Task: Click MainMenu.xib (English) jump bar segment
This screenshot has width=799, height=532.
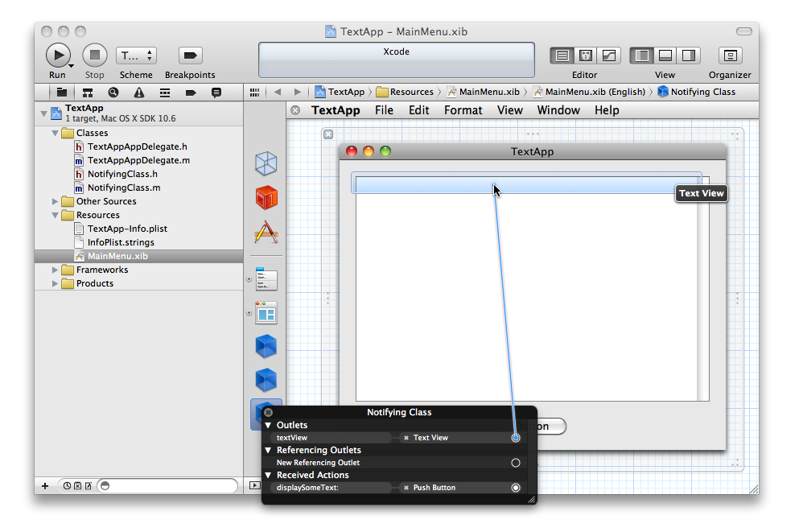Action: 590,92
